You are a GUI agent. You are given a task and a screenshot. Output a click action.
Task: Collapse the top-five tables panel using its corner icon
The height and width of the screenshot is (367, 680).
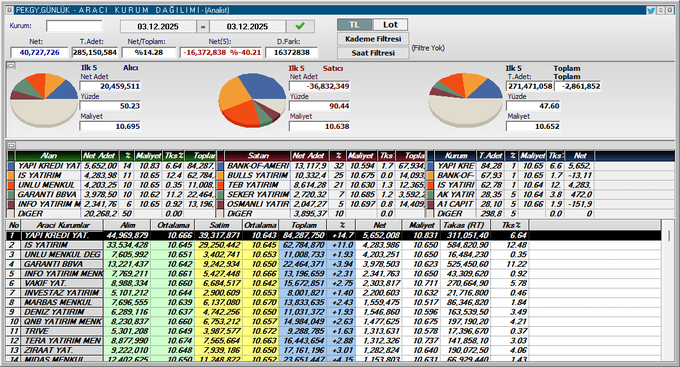[11, 145]
